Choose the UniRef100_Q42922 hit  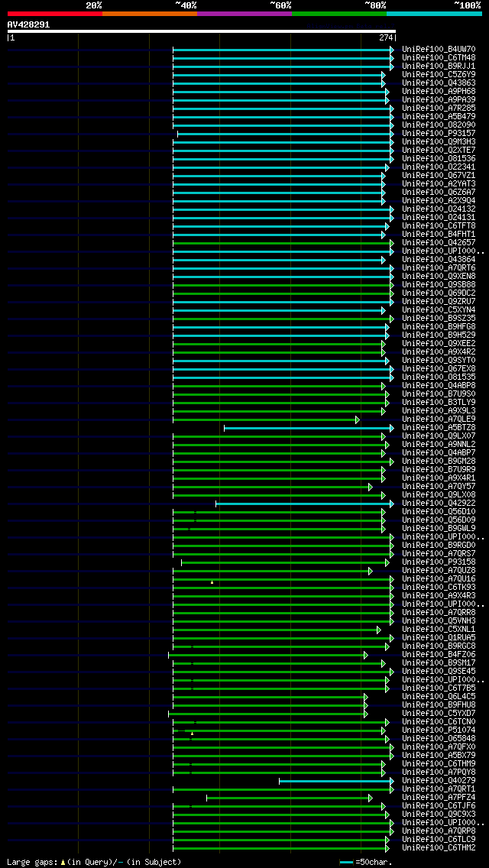point(439,504)
